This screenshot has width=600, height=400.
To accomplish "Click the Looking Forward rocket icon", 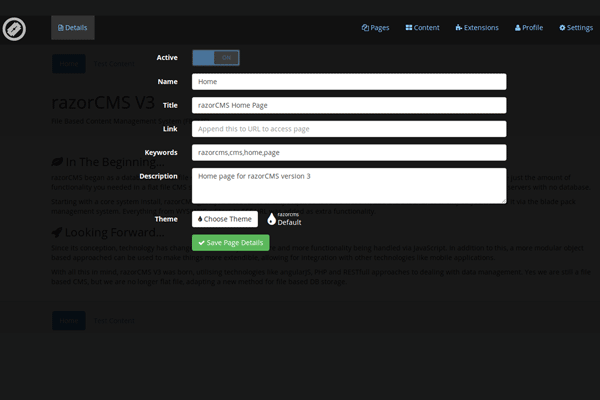I will (57, 232).
